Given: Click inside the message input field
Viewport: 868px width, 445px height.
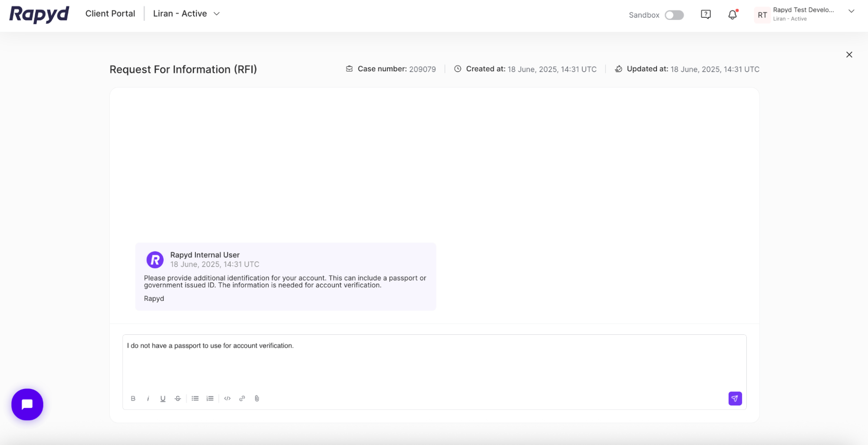Looking at the screenshot, I should 391,360.
